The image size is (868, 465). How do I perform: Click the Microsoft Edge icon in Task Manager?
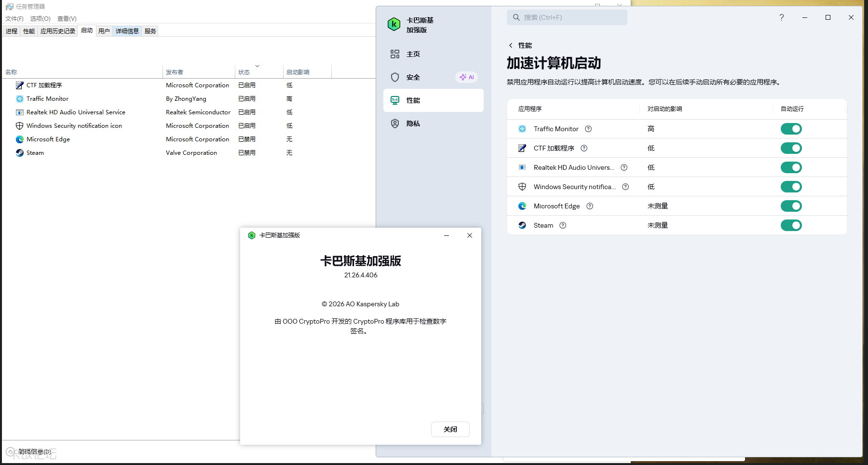pos(20,139)
